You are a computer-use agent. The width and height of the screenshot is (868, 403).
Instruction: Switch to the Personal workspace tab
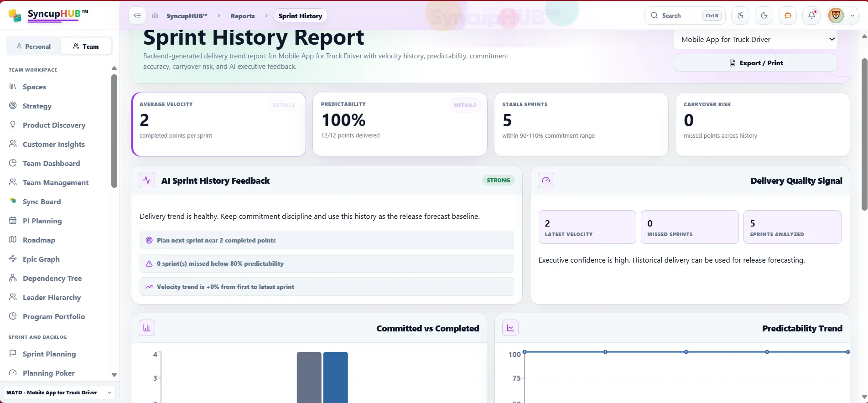tap(33, 46)
